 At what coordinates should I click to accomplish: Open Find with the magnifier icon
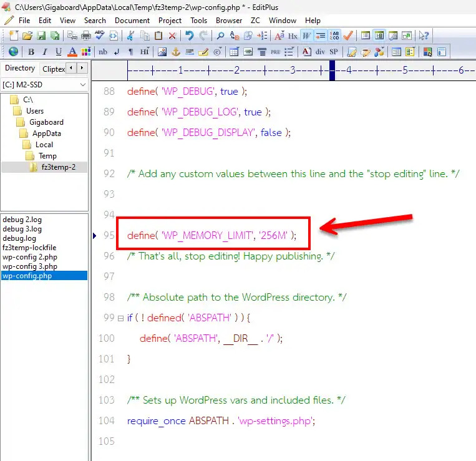[220, 36]
